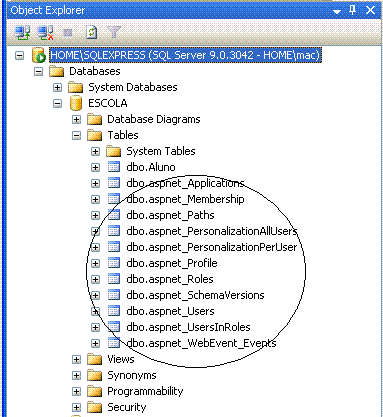Click the table icon beside dbo.aspnet_SchemaVersions

(x=114, y=295)
